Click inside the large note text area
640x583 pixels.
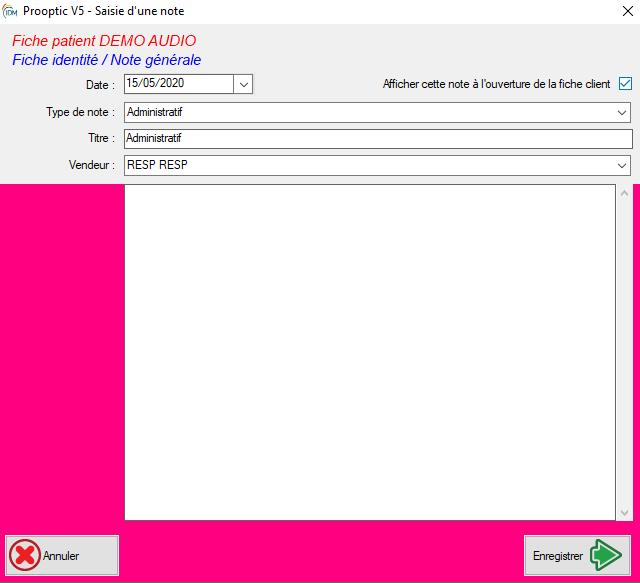pos(370,352)
